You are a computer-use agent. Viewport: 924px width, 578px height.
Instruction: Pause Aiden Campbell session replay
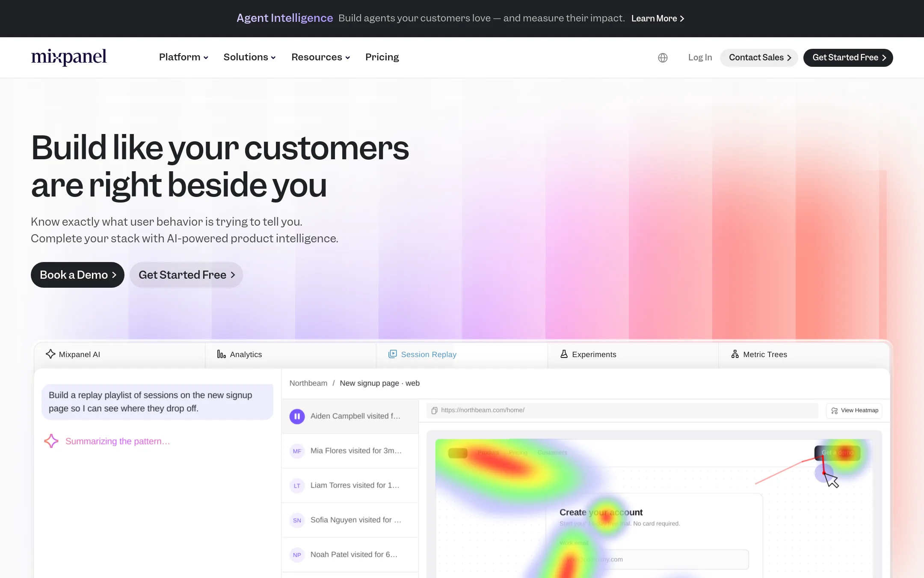click(297, 416)
